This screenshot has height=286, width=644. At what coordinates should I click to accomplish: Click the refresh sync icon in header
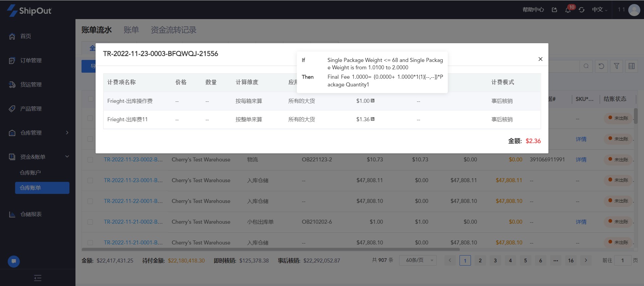coord(582,10)
